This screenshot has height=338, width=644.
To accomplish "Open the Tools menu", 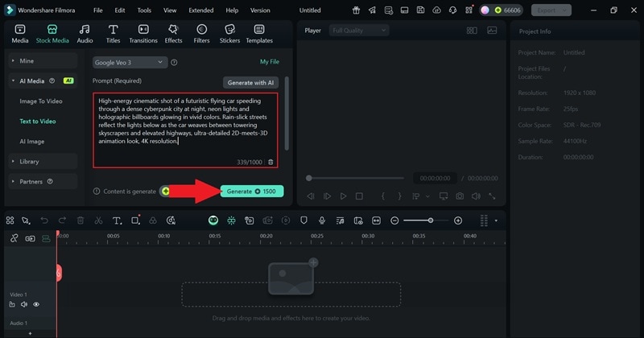I will point(144,10).
